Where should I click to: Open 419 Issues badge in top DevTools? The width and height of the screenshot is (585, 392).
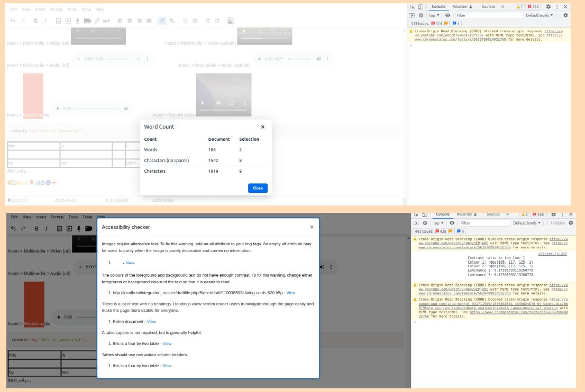click(435, 23)
